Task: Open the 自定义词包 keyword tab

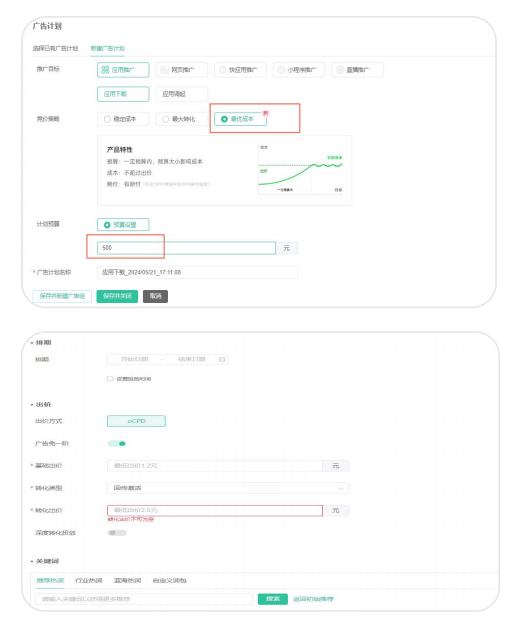Action: (x=169, y=580)
